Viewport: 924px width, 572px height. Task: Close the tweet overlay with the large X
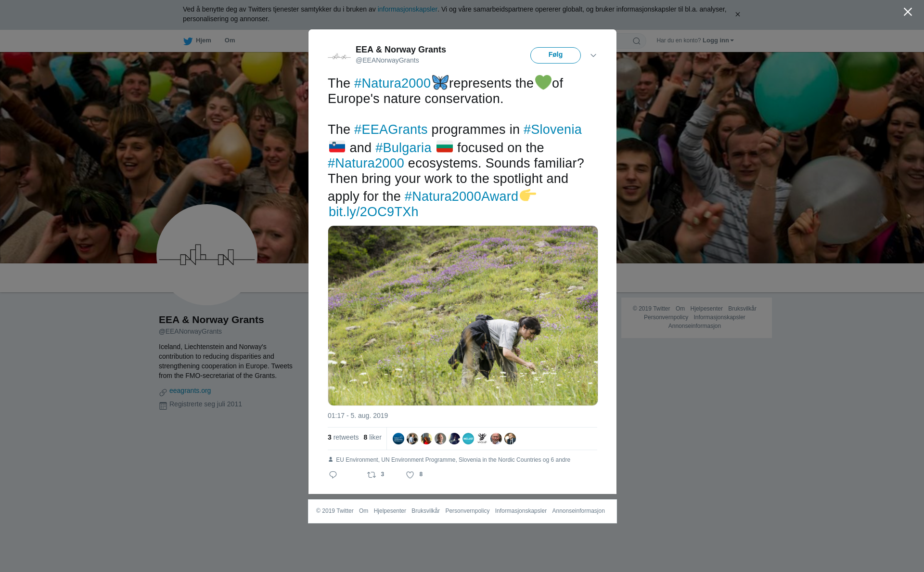908,12
